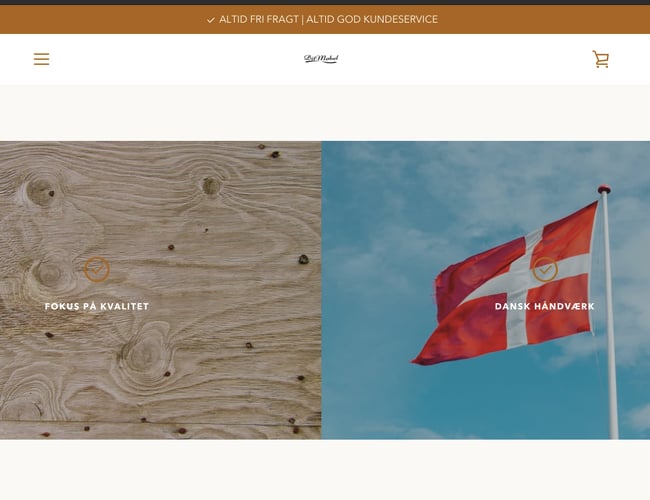Select the Dansk håndværk heading
650x500 pixels.
tap(545, 306)
